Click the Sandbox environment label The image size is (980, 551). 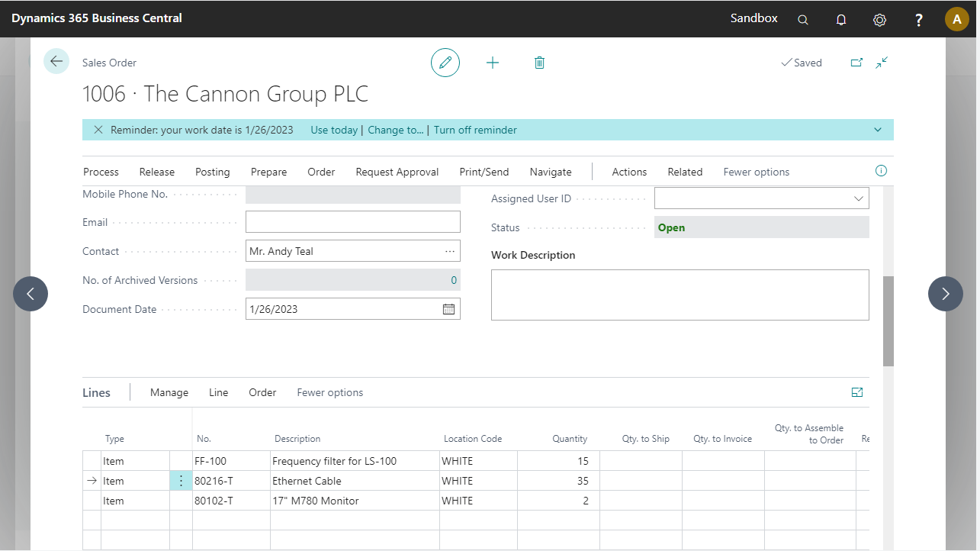(x=754, y=18)
